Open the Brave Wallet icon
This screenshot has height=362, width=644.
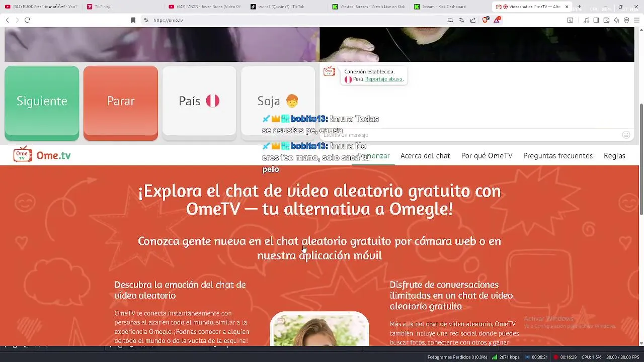[606, 20]
